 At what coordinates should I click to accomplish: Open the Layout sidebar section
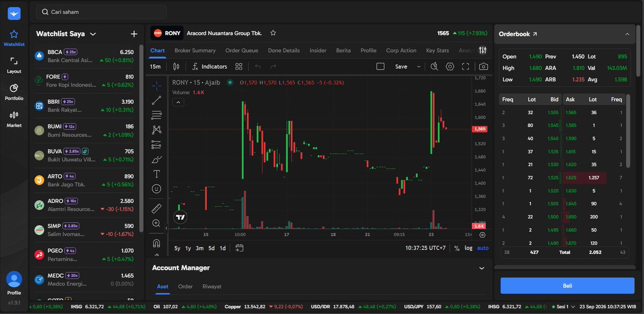(14, 65)
